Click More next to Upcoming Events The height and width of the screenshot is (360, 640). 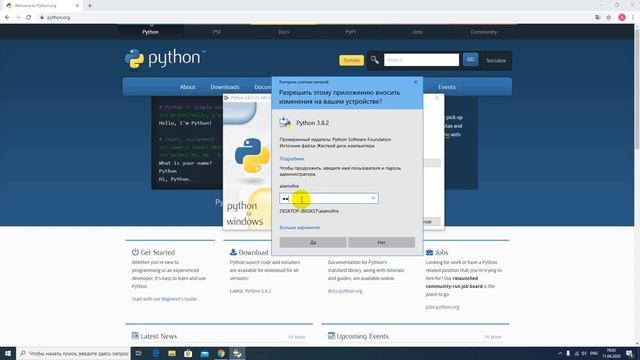[x=493, y=337]
